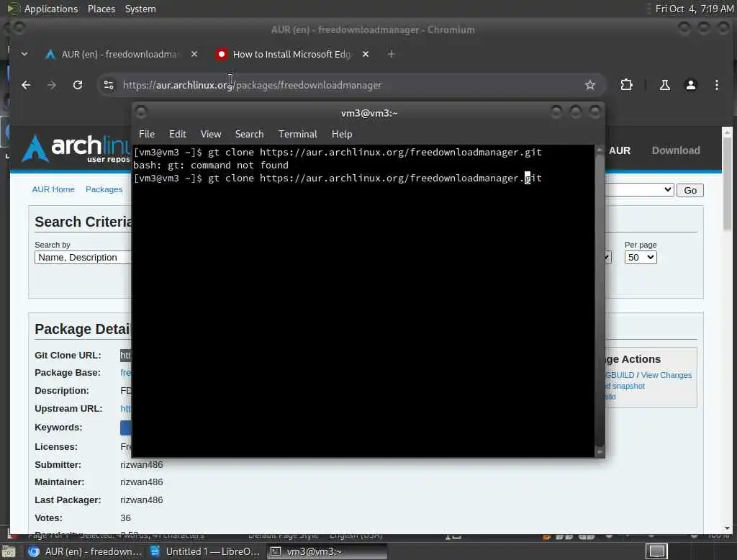Switch to vm3@vm3 terminal taskbar item
Screen dimensions: 737x560
pyautogui.click(x=327, y=551)
